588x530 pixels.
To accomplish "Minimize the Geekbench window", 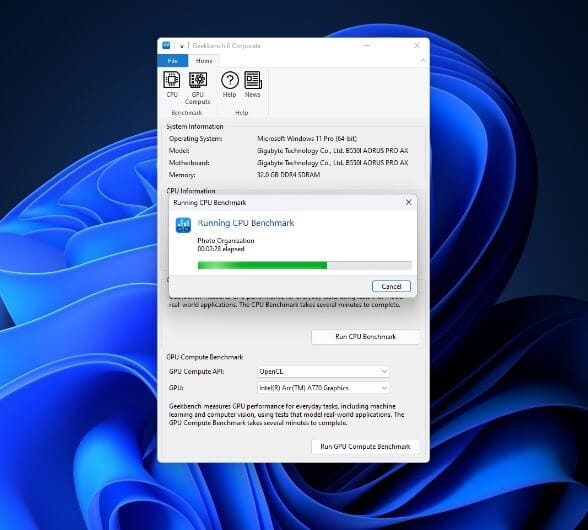I will (367, 45).
